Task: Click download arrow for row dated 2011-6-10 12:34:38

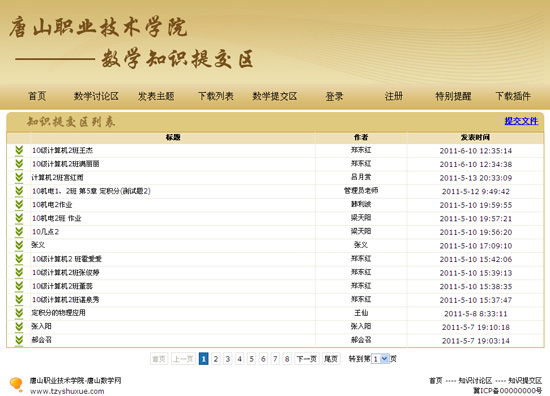Action: 19,164
